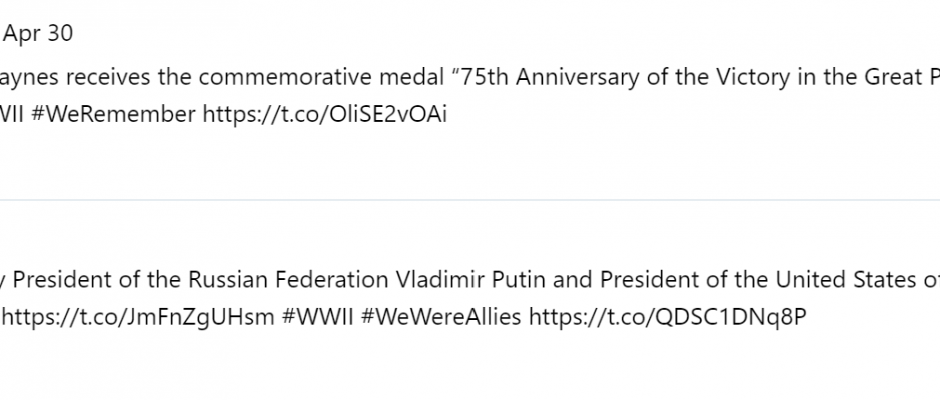Click the word "Anniversary" in the first tweet
Image resolution: width=940 pixels, height=400 pixels.
coord(577,79)
